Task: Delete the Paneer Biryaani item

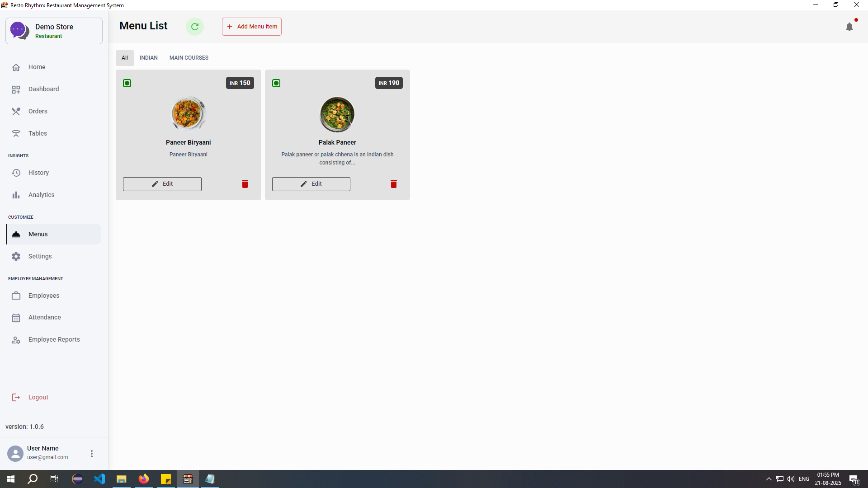Action: [245, 184]
